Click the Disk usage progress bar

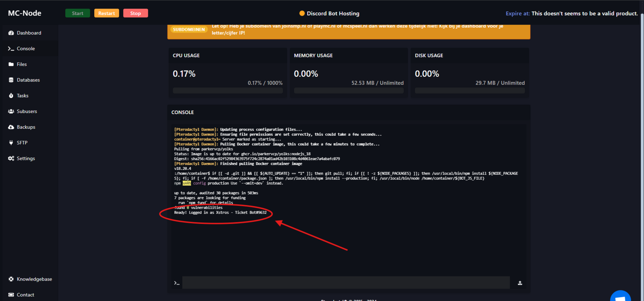tap(470, 91)
